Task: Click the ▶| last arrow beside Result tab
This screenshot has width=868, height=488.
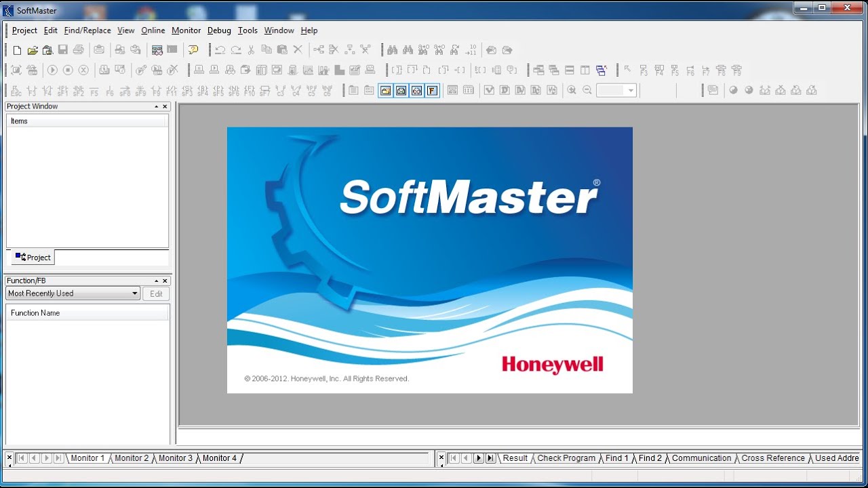Action: pos(490,458)
